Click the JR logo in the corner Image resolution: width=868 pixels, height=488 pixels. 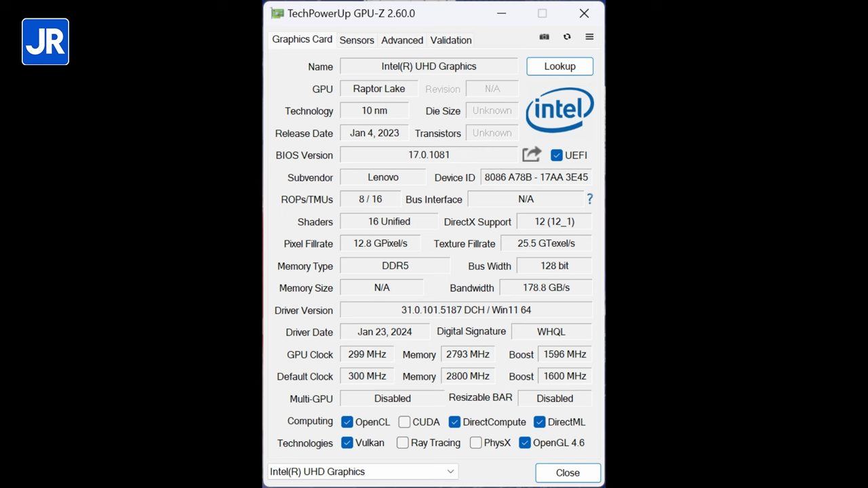[x=45, y=41]
